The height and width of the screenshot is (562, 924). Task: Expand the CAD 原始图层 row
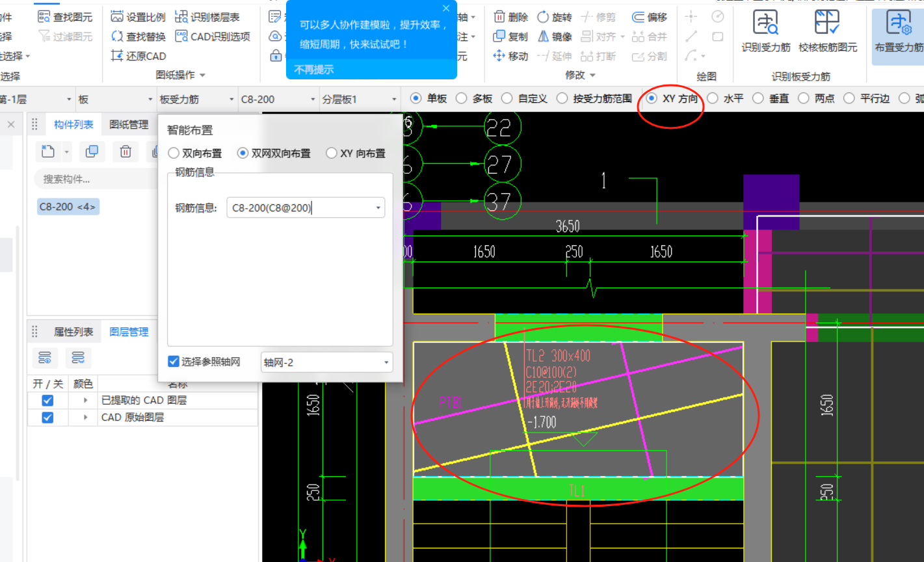(85, 417)
